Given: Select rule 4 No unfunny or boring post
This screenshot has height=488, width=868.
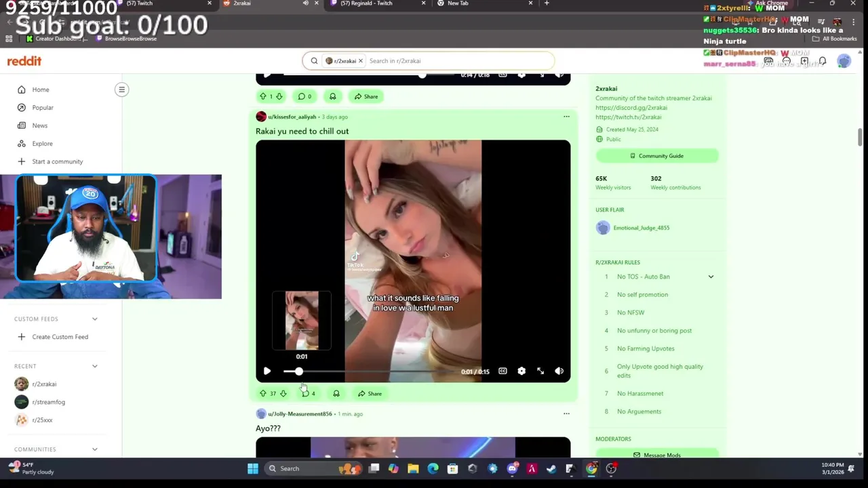Looking at the screenshot, I should [654, 330].
